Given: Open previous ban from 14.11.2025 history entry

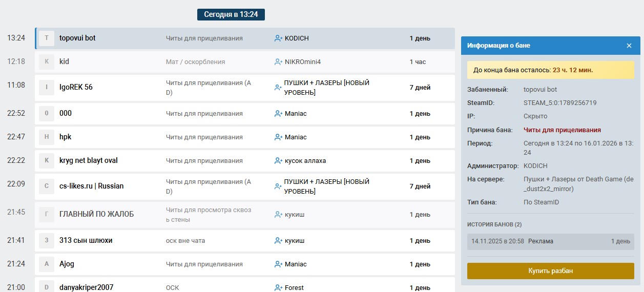Looking at the screenshot, I should [x=550, y=241].
